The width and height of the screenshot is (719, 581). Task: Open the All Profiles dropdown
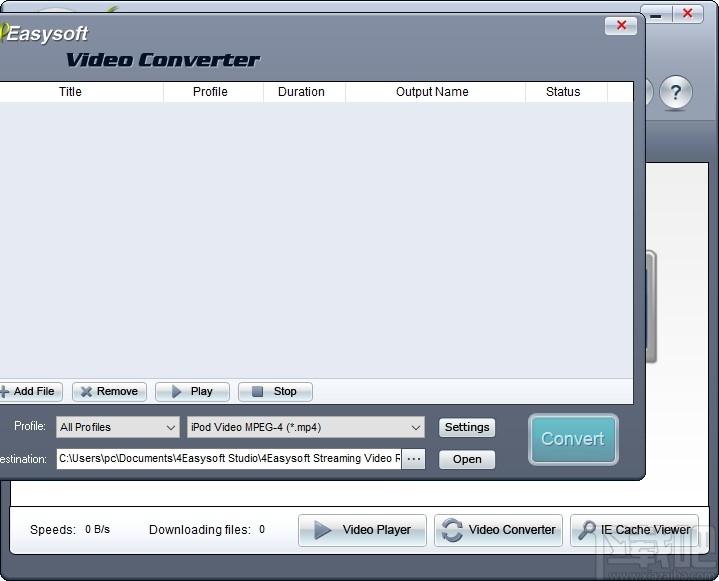[118, 427]
